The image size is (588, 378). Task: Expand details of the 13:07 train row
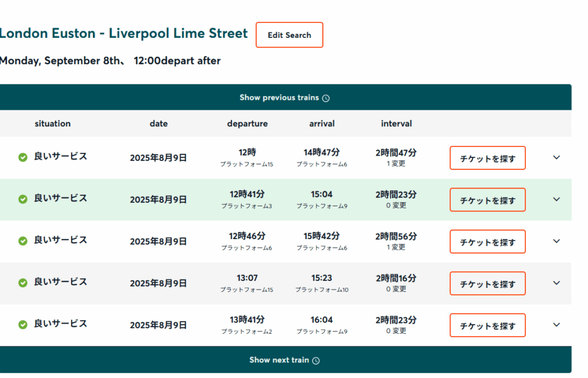(556, 283)
